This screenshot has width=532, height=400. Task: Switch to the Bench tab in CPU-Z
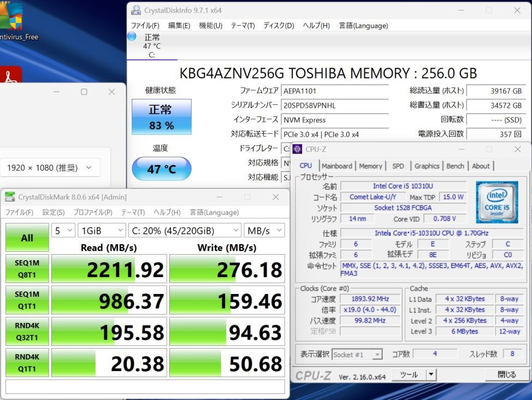(455, 166)
